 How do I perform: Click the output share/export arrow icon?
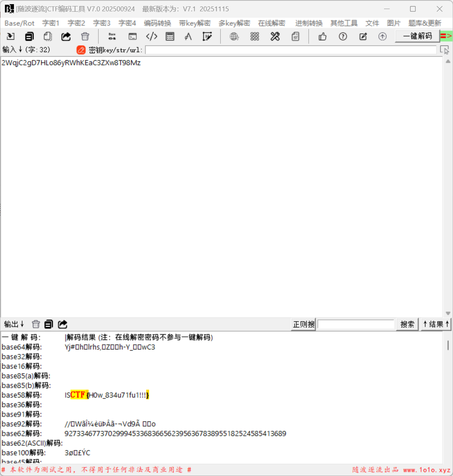coord(63,324)
